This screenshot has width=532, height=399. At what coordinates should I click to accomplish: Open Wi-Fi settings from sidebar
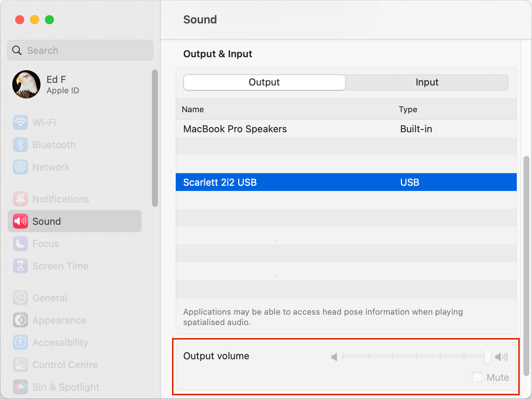[x=44, y=122]
